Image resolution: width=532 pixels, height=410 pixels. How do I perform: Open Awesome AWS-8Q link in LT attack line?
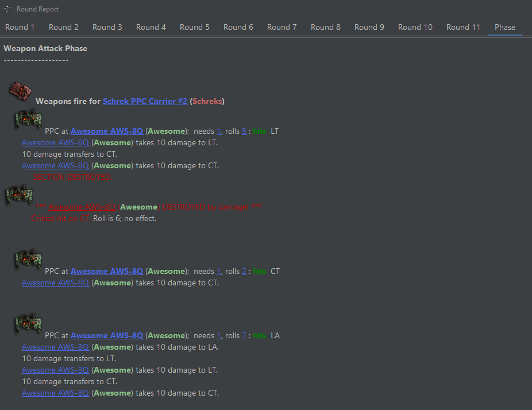(106, 131)
